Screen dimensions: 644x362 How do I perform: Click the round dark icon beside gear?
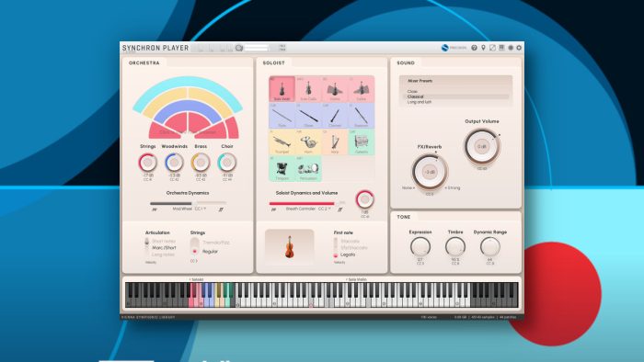coord(511,48)
